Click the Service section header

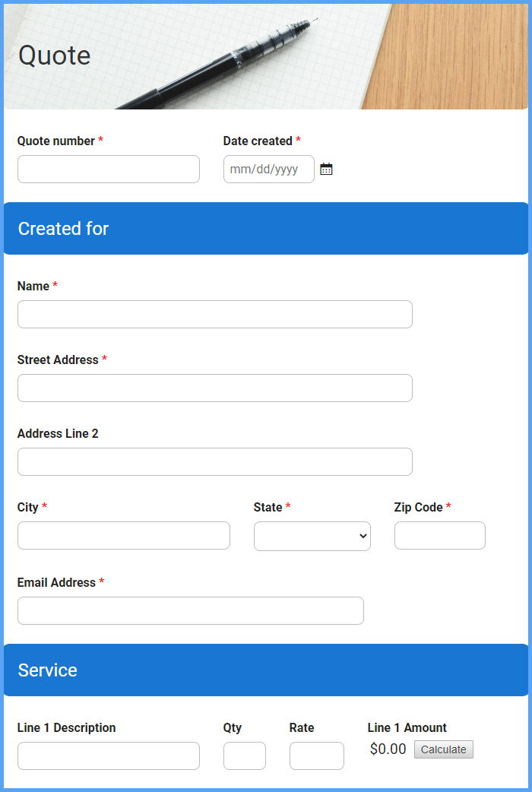[48, 670]
